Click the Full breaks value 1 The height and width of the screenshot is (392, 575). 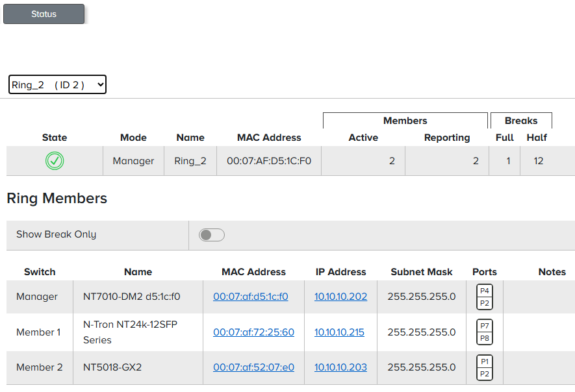(508, 161)
